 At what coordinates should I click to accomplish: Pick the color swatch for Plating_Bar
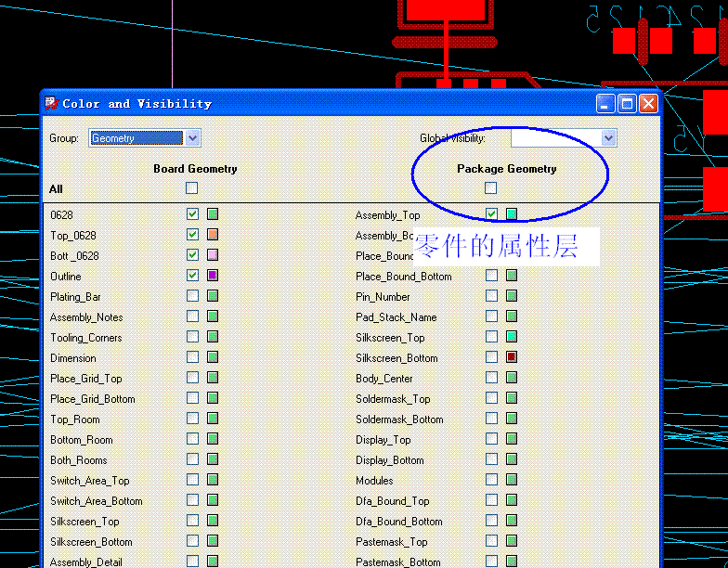pos(213,295)
